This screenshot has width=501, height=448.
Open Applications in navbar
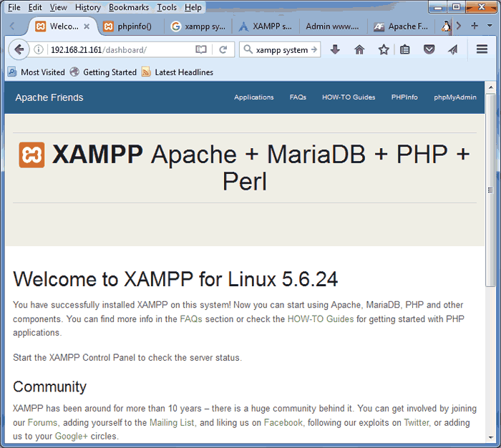253,97
